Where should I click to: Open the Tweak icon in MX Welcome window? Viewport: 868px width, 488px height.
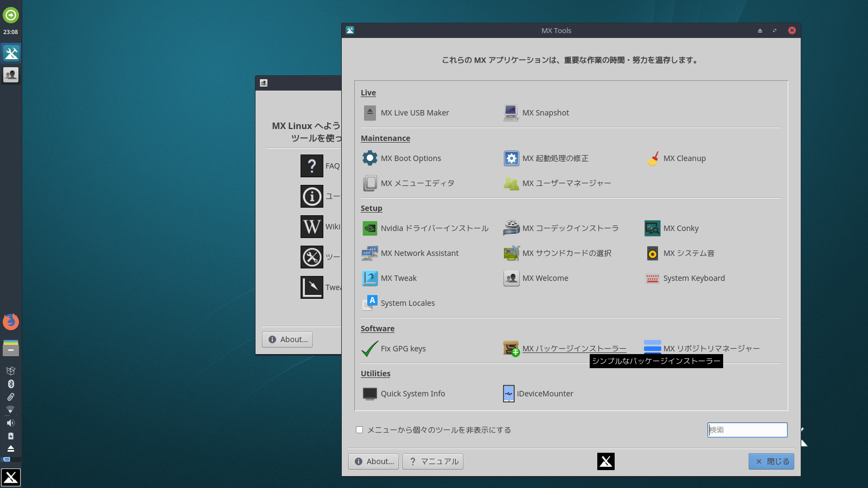(x=312, y=287)
